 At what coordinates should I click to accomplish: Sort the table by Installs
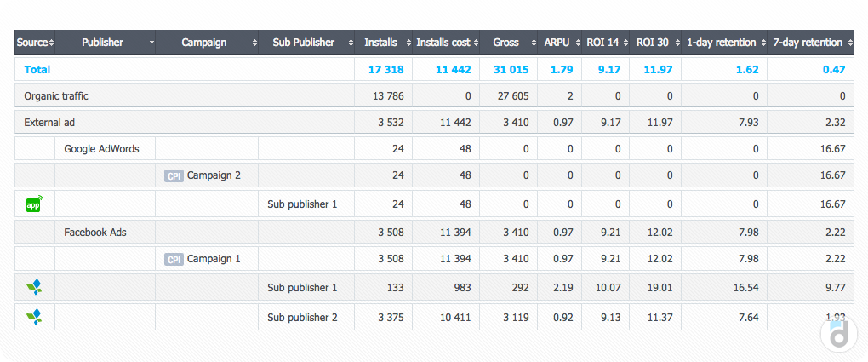coord(382,43)
